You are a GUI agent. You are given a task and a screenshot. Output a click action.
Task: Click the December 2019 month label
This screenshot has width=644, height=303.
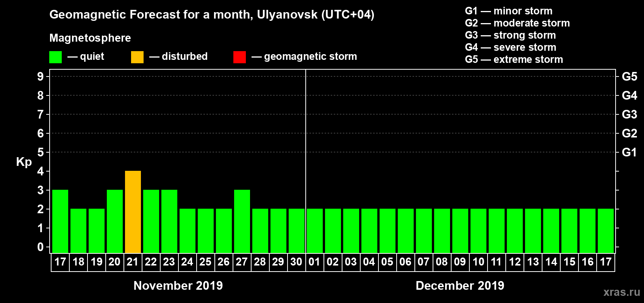click(460, 286)
